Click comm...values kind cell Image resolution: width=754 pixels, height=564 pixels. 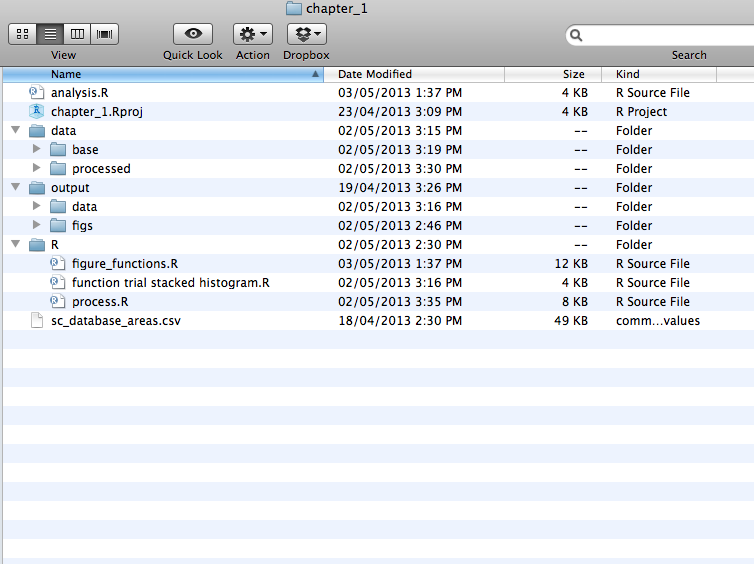[658, 321]
